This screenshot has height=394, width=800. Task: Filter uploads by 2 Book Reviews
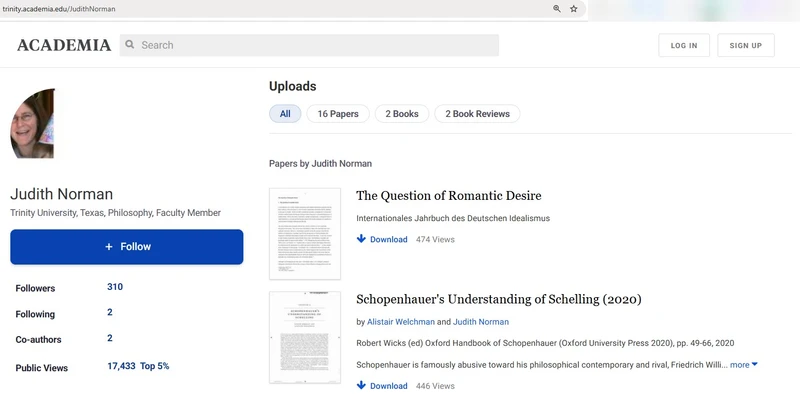pyautogui.click(x=477, y=114)
